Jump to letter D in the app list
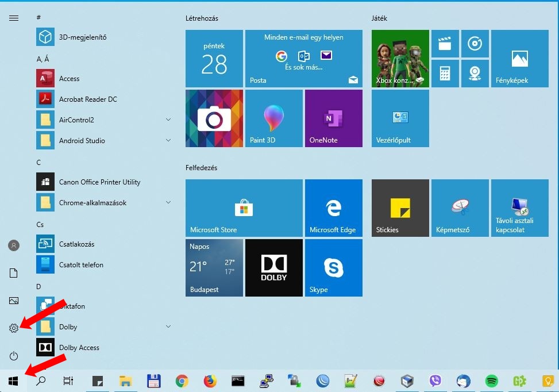Screen dimensions: 559x392 click(38, 286)
